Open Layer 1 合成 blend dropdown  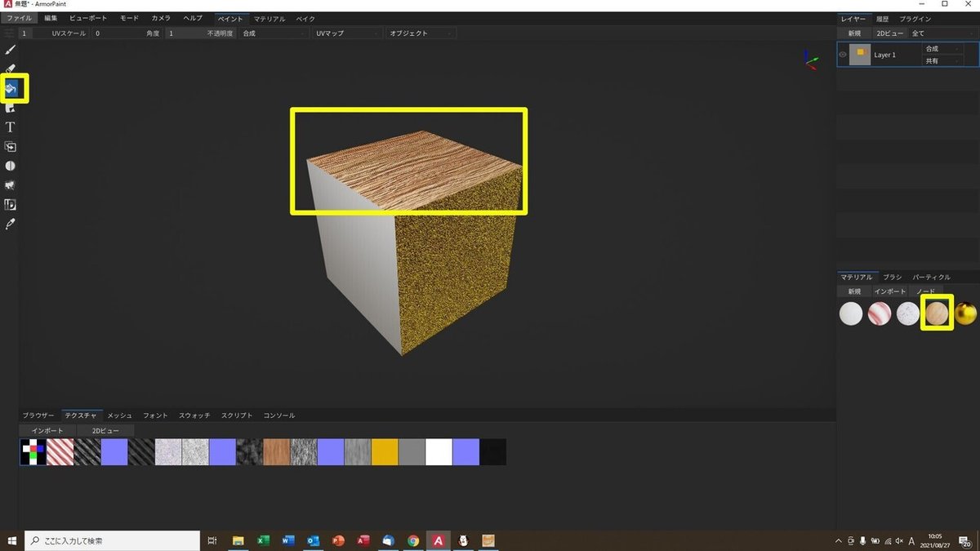pyautogui.click(x=942, y=49)
